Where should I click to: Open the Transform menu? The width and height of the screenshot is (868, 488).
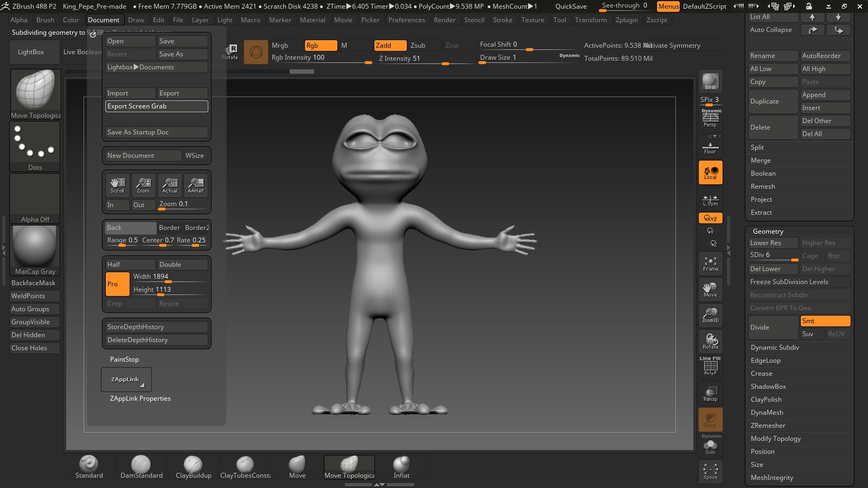coord(591,20)
